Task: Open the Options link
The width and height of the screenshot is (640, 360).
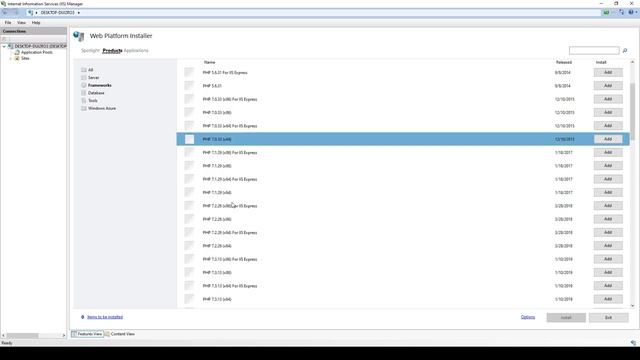Action: (x=527, y=317)
